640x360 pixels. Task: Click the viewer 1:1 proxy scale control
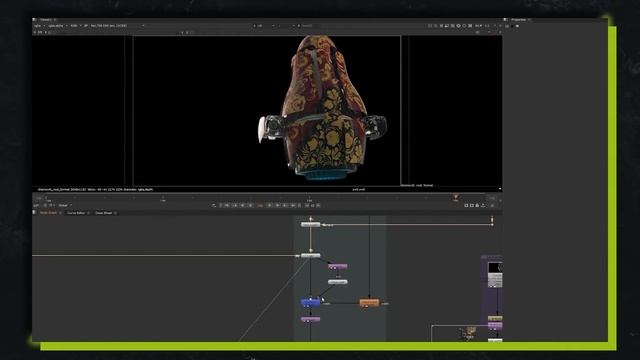tap(487, 26)
